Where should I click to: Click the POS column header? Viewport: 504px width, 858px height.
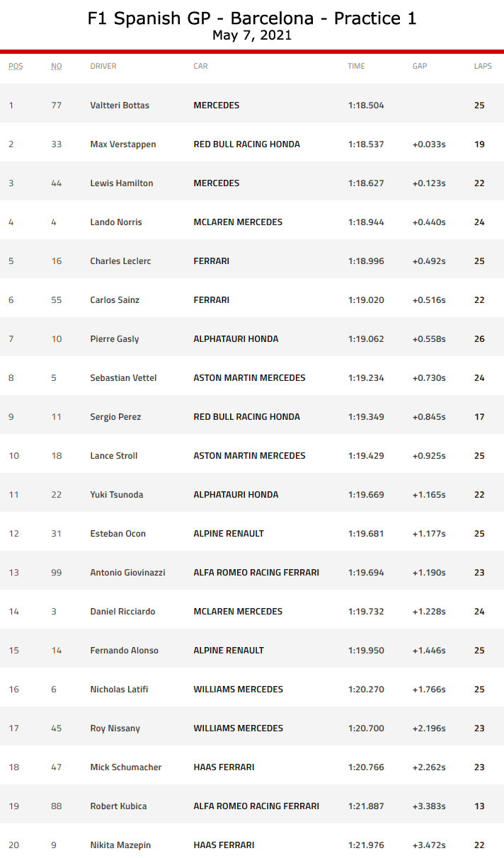[x=16, y=66]
